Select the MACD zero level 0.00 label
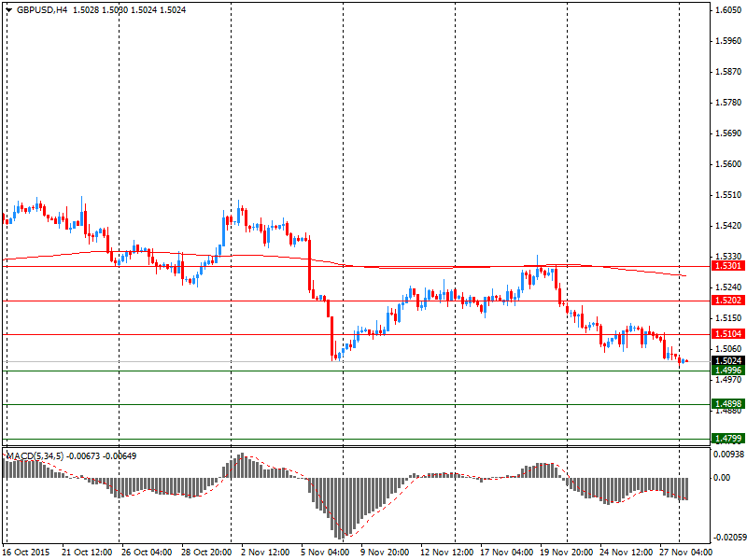 tap(722, 478)
